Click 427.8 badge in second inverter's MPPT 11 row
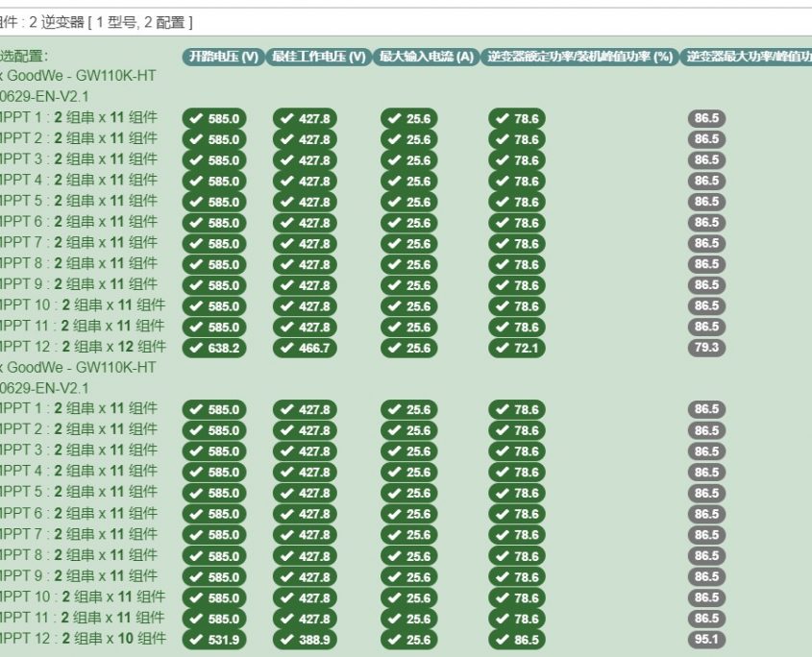 [305, 619]
